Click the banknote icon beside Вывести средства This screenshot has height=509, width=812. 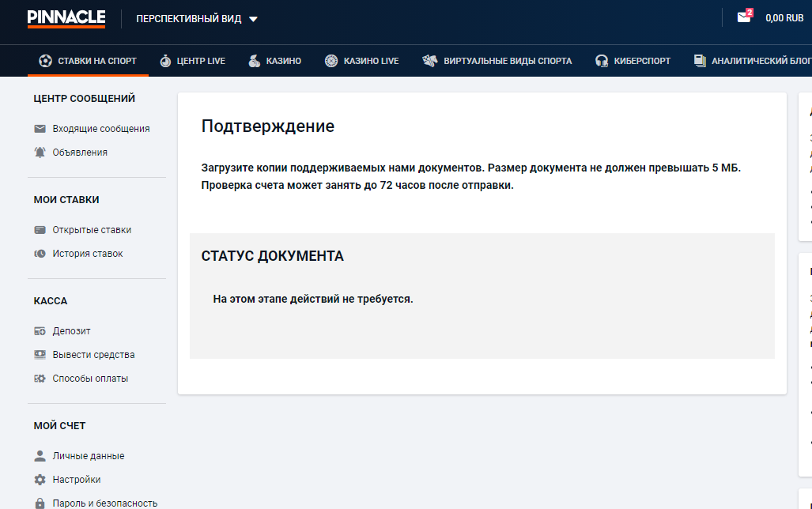(40, 355)
